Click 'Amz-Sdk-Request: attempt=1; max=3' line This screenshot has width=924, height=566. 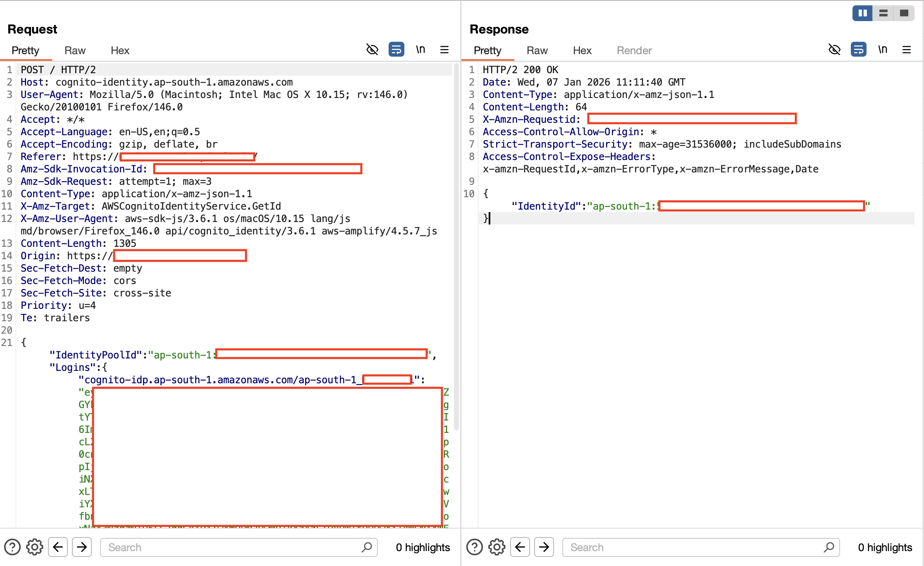point(116,181)
